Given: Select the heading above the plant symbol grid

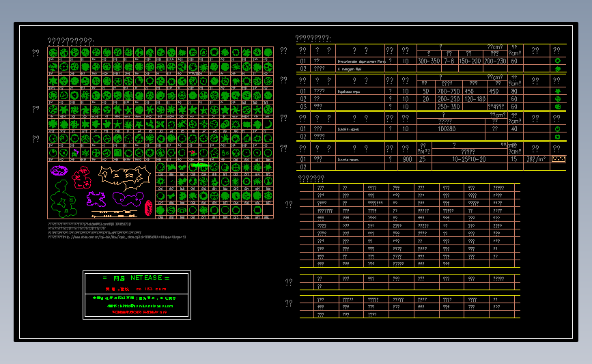Looking at the screenshot, I should 70,41.
